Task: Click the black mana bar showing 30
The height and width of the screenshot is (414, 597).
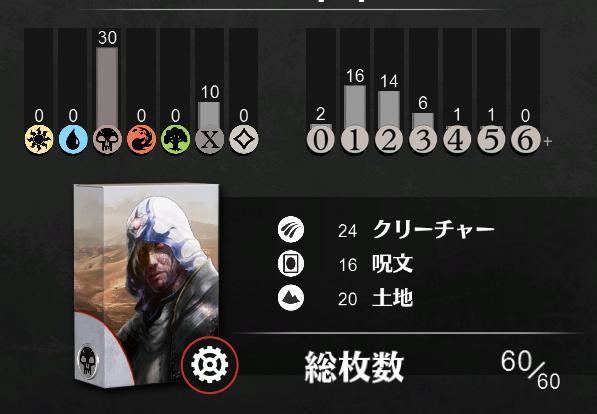Action: coord(107,86)
